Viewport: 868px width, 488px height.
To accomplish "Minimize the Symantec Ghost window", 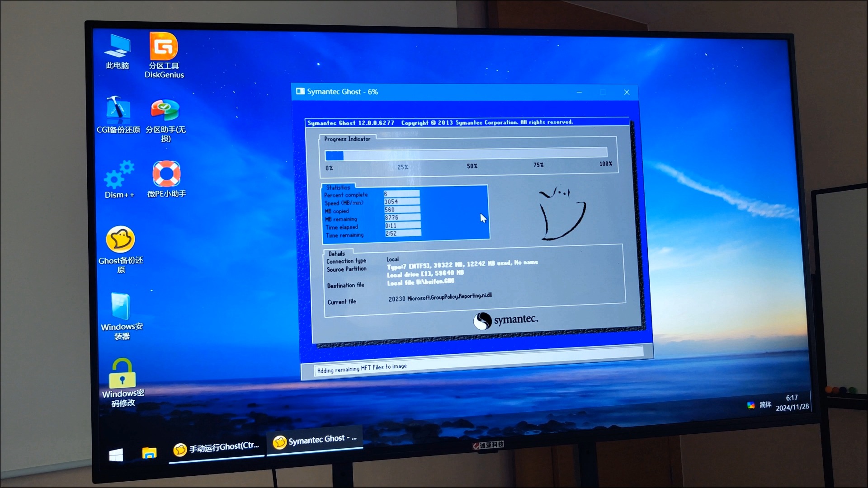I will 579,92.
